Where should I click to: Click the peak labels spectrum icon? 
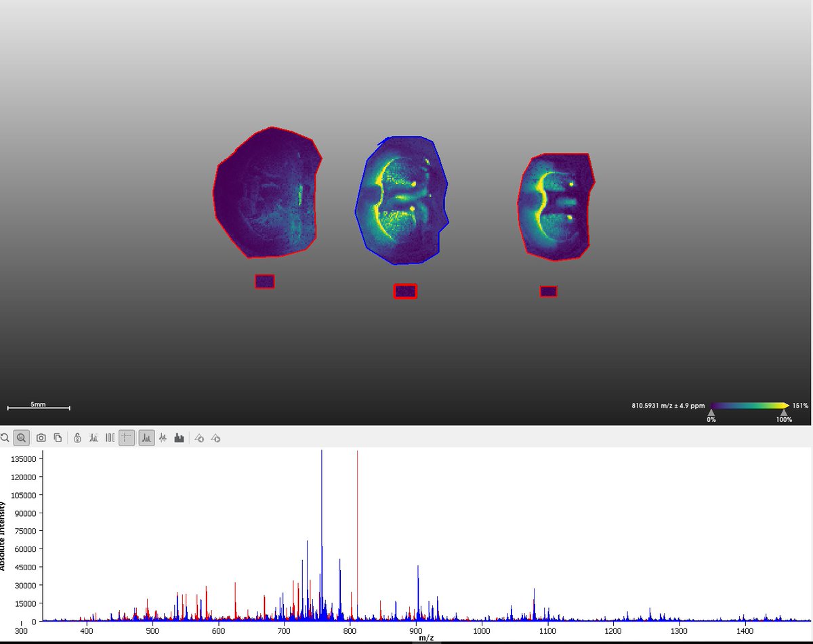coord(93,438)
